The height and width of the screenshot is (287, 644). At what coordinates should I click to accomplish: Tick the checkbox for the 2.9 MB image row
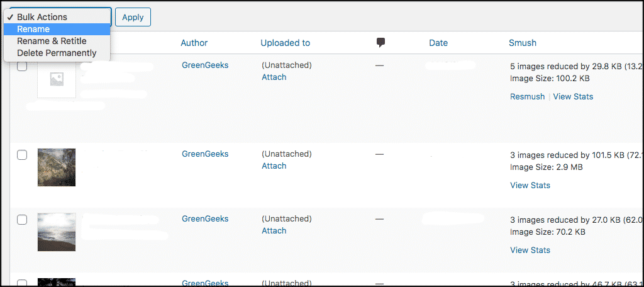point(22,155)
